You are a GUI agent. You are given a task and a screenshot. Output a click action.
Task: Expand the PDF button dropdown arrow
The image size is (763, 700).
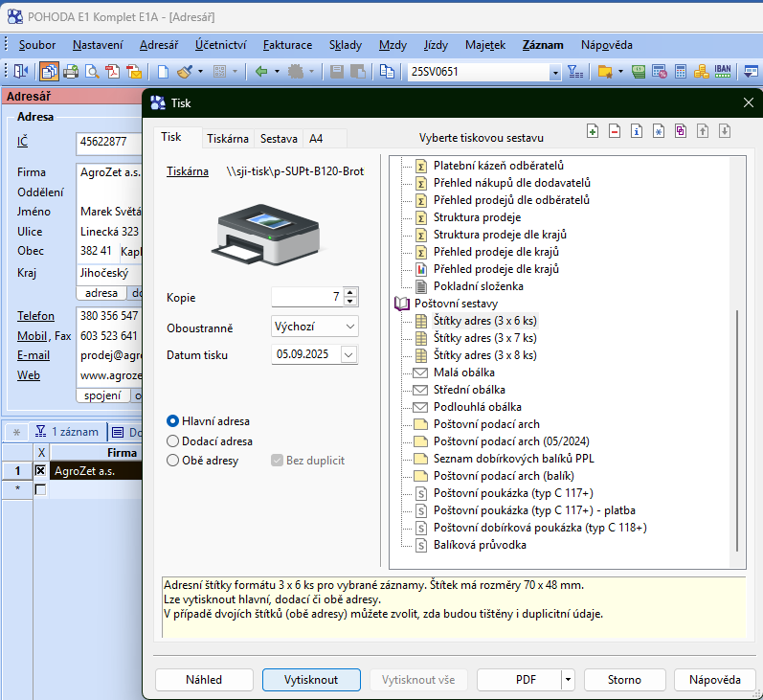[568, 680]
